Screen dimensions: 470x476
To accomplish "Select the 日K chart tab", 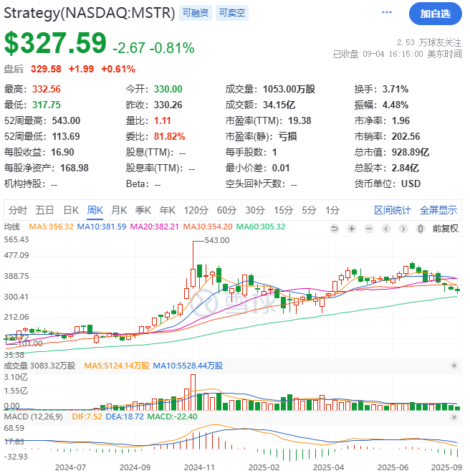I will [x=71, y=210].
